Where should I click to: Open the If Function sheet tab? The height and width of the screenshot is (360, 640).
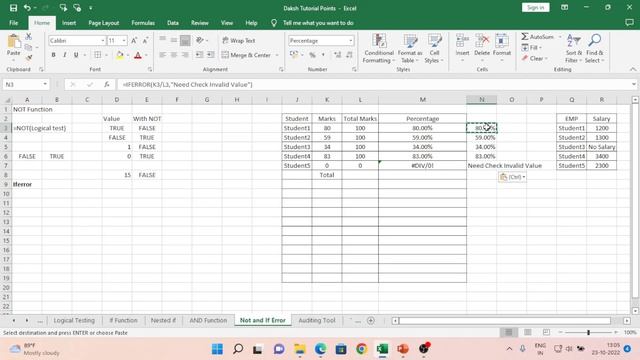124,320
